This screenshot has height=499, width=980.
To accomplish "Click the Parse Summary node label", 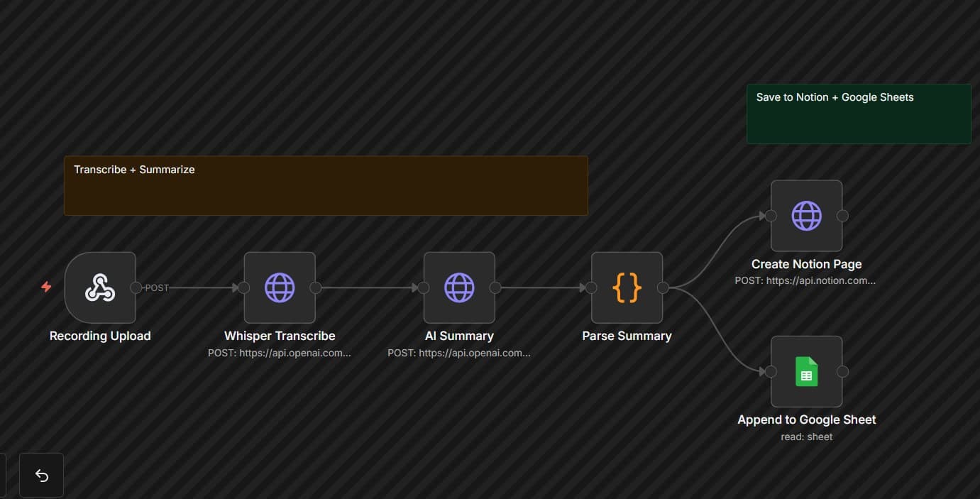I will (x=627, y=336).
